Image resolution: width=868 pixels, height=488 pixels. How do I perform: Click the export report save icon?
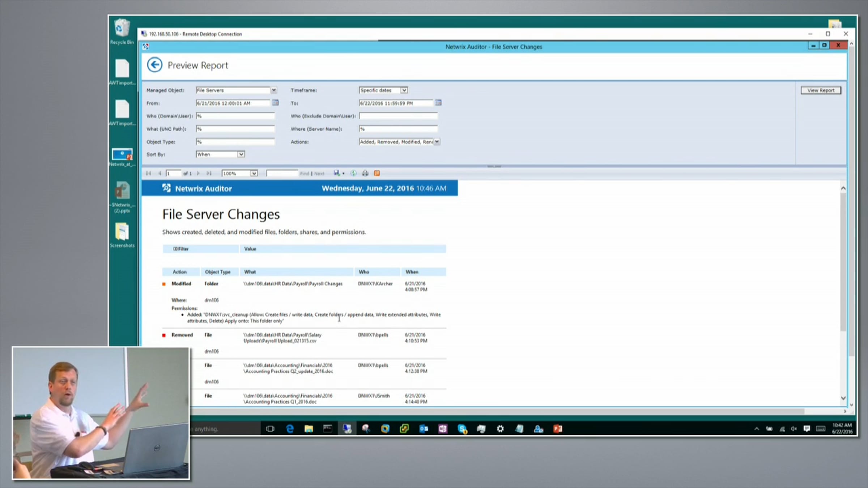[337, 173]
